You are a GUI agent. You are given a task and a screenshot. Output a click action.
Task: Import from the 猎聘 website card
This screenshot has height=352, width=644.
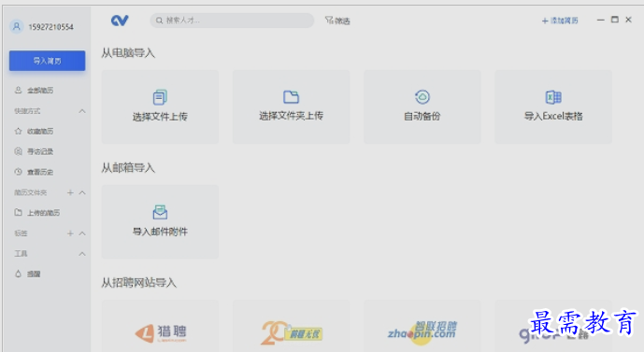[160, 326]
